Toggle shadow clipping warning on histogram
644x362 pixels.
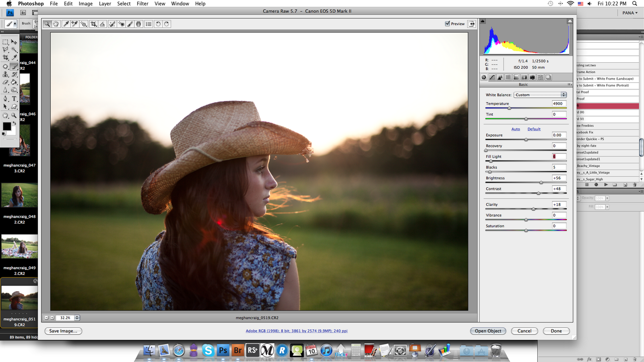(483, 21)
